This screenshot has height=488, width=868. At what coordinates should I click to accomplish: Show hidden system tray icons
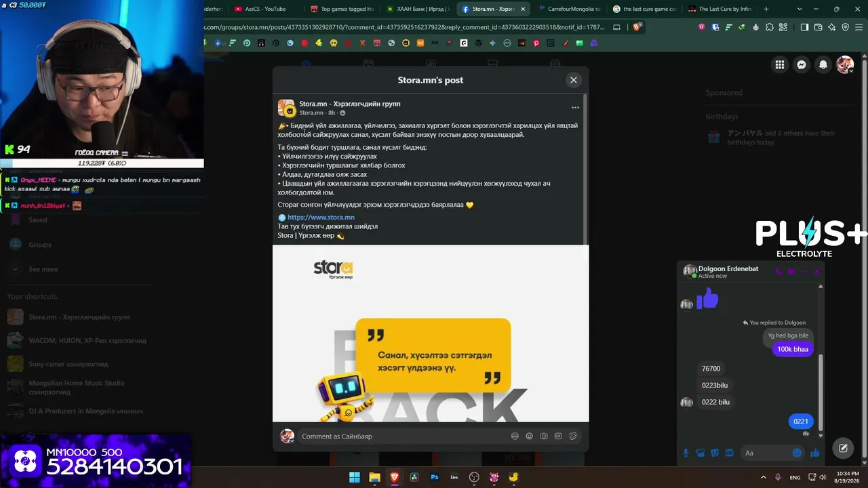[x=764, y=477]
